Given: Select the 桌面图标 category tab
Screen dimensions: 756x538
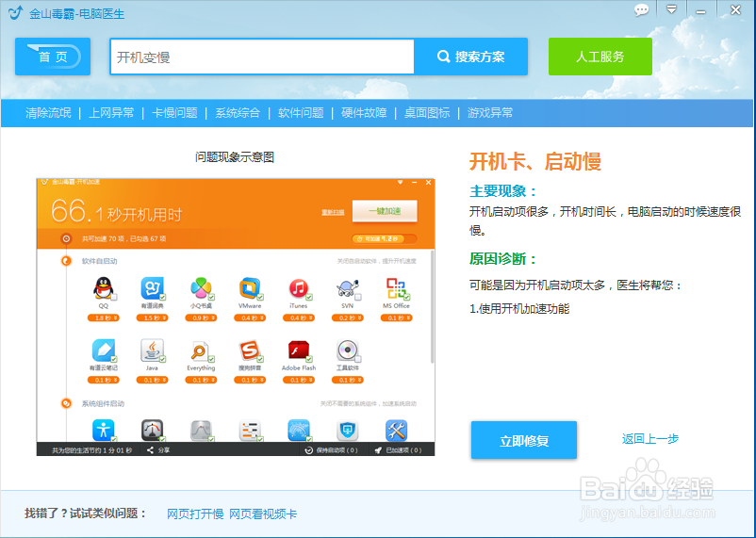Looking at the screenshot, I should tap(427, 113).
